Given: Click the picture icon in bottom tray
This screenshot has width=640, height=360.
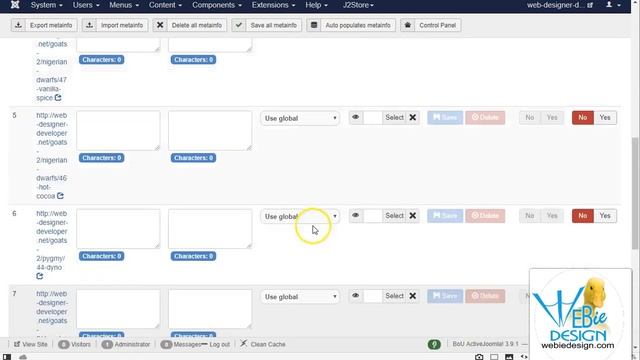Looking at the screenshot, I should pyautogui.click(x=509, y=357).
